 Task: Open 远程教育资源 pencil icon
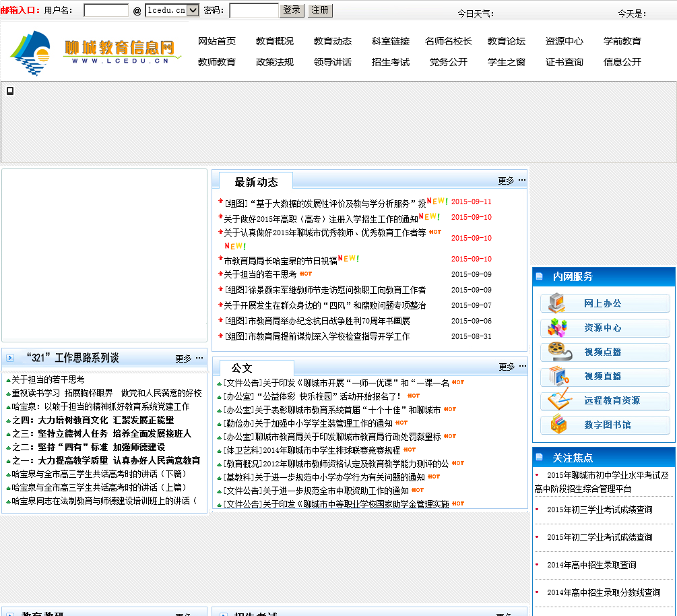[x=560, y=399]
